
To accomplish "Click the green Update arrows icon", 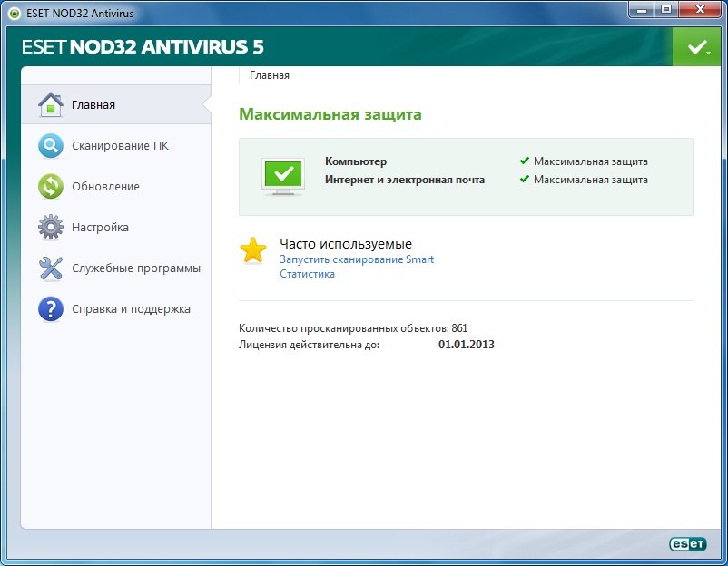I will [x=51, y=187].
